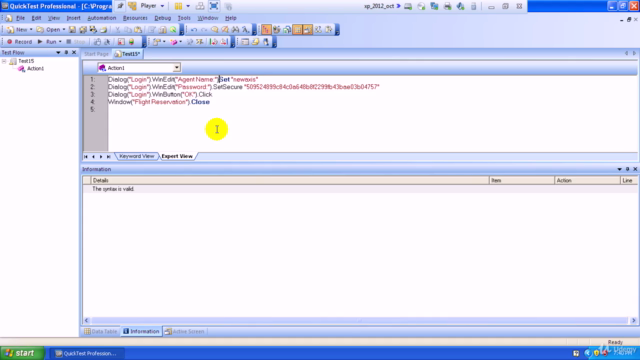Open the Open button dropdown arrow

(x=64, y=29)
